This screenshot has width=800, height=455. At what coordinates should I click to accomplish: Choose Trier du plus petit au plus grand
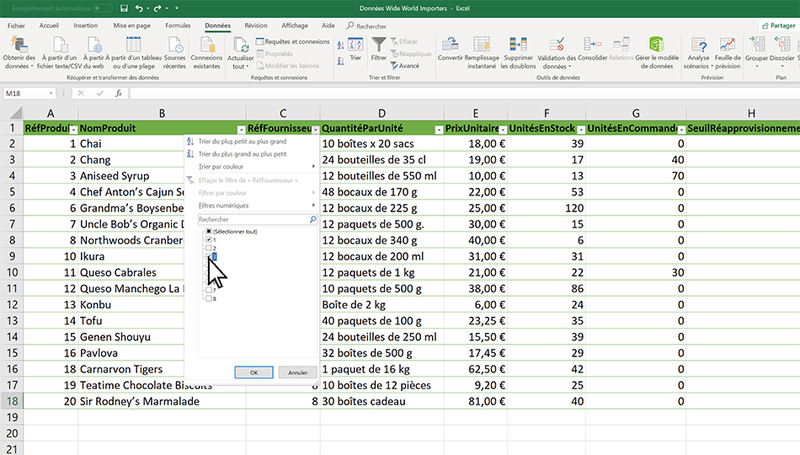click(x=243, y=141)
